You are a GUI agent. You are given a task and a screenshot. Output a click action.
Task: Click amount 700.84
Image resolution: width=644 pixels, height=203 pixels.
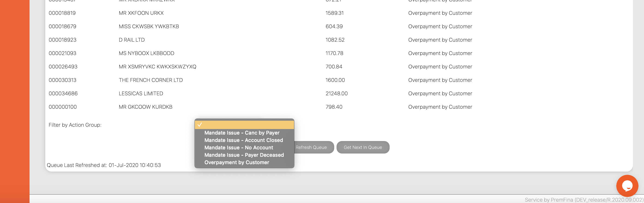(334, 67)
